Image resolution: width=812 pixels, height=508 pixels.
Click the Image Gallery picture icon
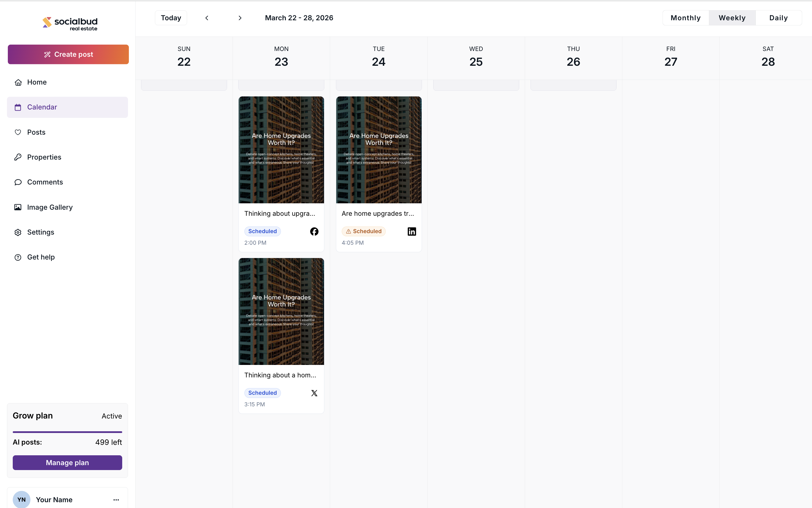pyautogui.click(x=18, y=207)
